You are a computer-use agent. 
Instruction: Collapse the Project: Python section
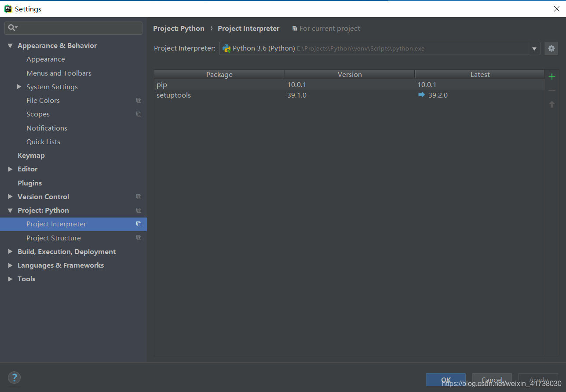tap(10, 211)
